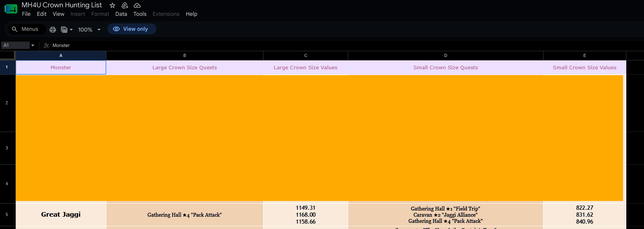Click the cell listing "Field Trip" quest

[x=446, y=215]
